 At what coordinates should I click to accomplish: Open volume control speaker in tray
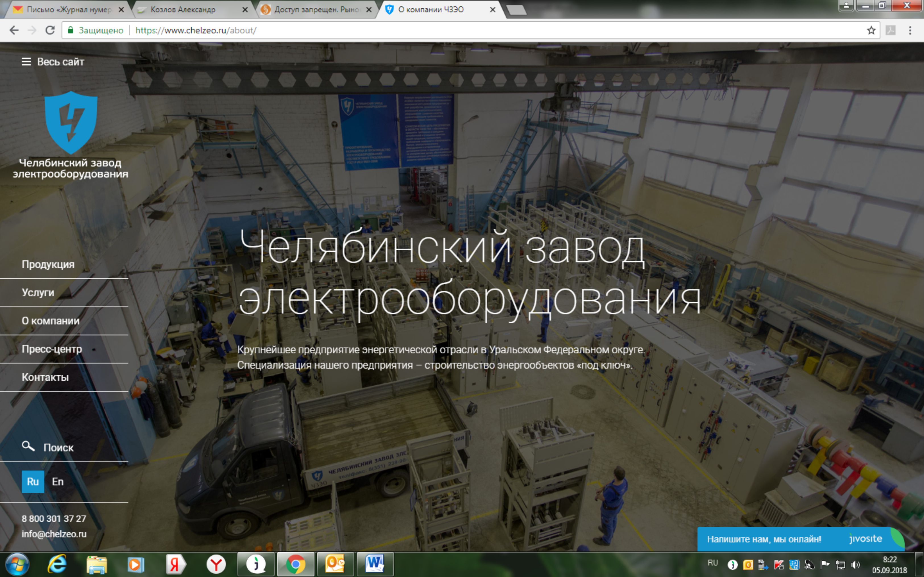(x=855, y=565)
